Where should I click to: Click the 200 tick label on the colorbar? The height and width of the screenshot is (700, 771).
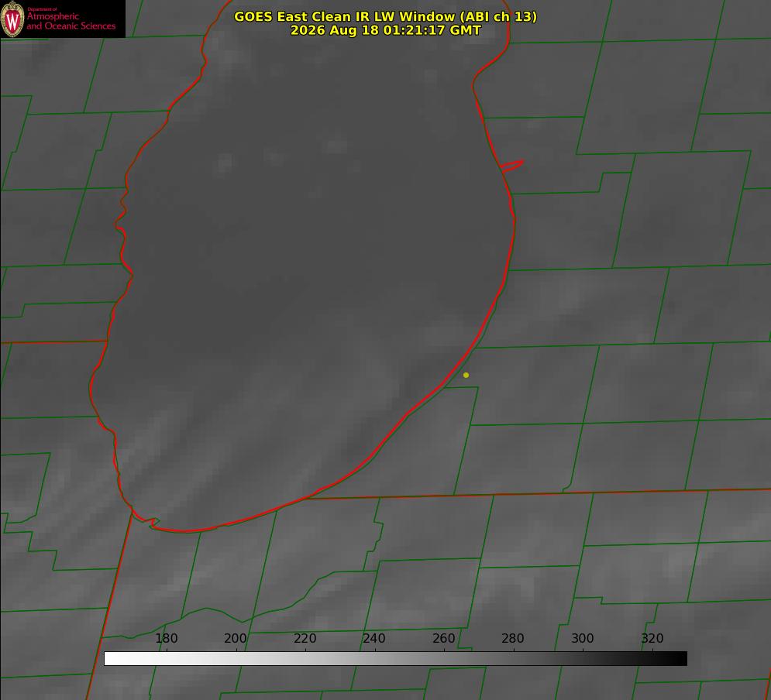(236, 638)
